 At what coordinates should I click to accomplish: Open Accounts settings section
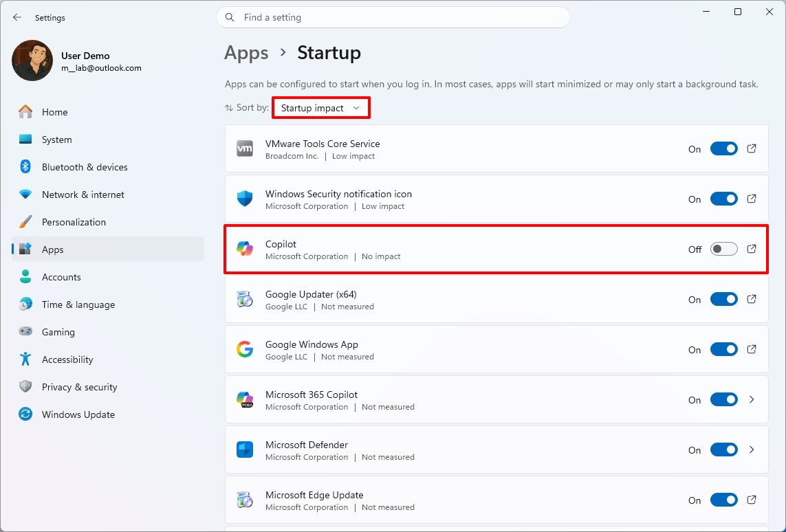coord(108,276)
